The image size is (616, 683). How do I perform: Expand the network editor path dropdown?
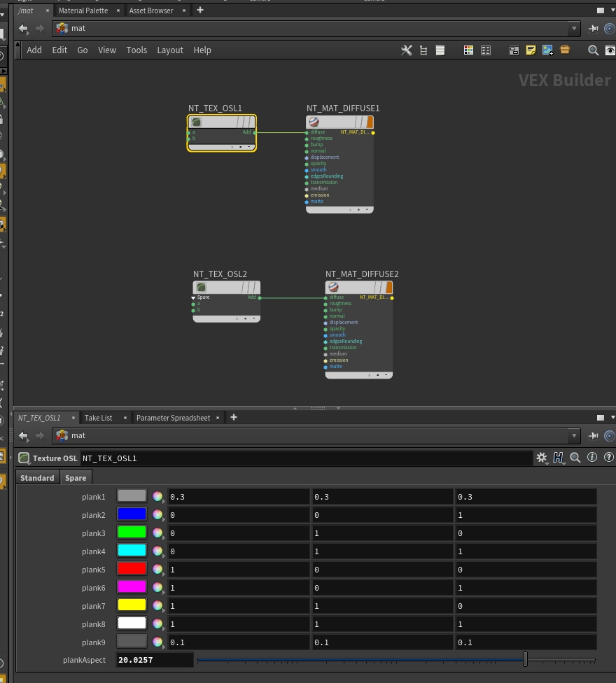[x=574, y=29]
